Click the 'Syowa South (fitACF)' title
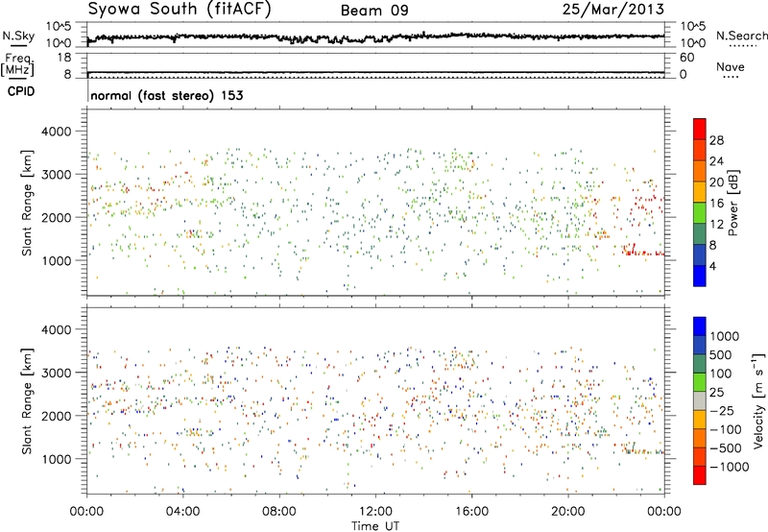 pyautogui.click(x=180, y=9)
